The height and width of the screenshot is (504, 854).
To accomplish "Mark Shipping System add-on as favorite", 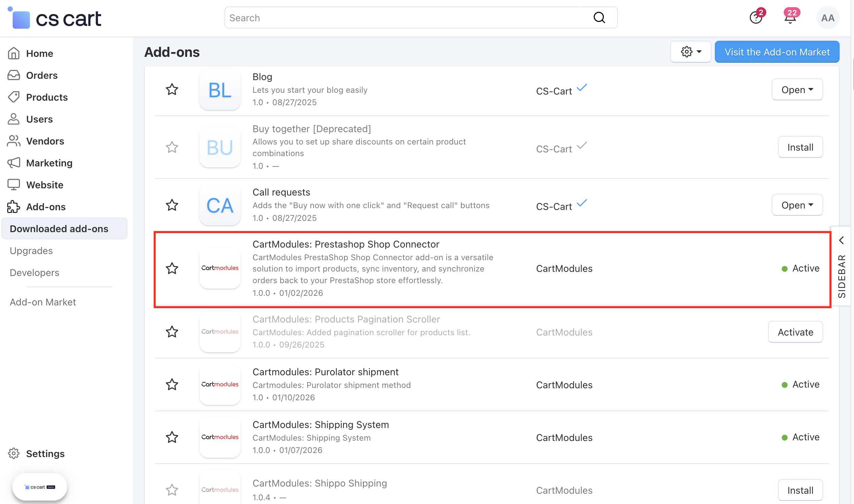I will tap(172, 437).
